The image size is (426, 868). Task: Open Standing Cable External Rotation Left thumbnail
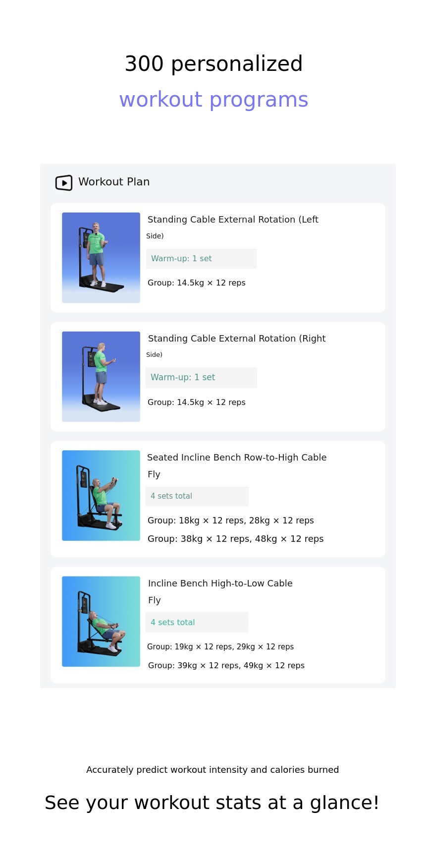click(101, 258)
